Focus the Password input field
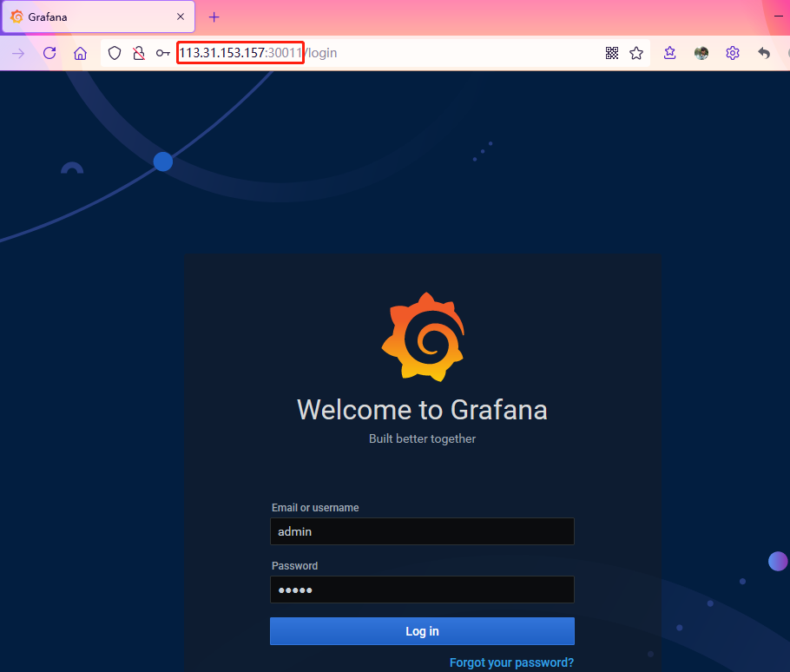Viewport: 790px width, 672px height. (422, 590)
